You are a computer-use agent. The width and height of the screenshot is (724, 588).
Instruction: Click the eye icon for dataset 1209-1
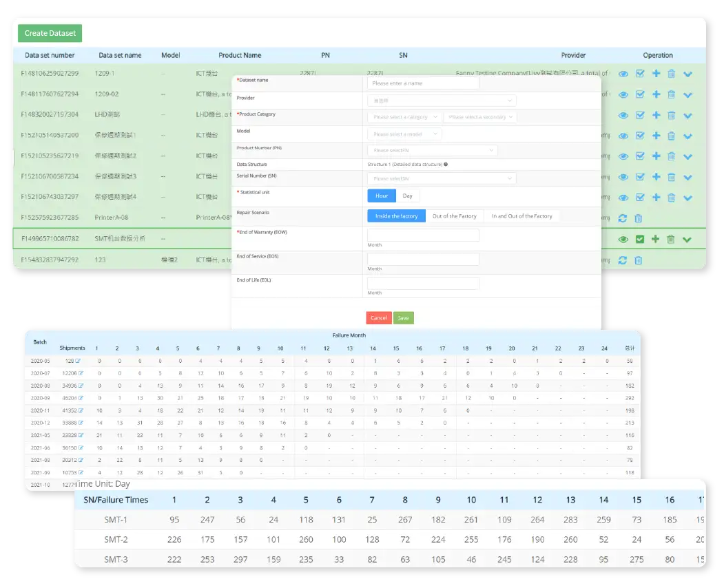623,74
